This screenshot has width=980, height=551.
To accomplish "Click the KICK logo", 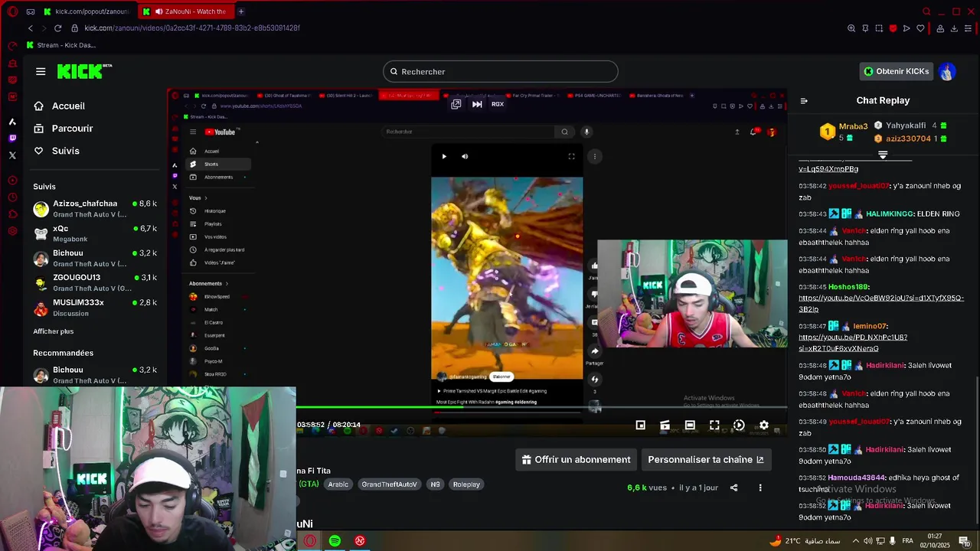I will pyautogui.click(x=84, y=71).
